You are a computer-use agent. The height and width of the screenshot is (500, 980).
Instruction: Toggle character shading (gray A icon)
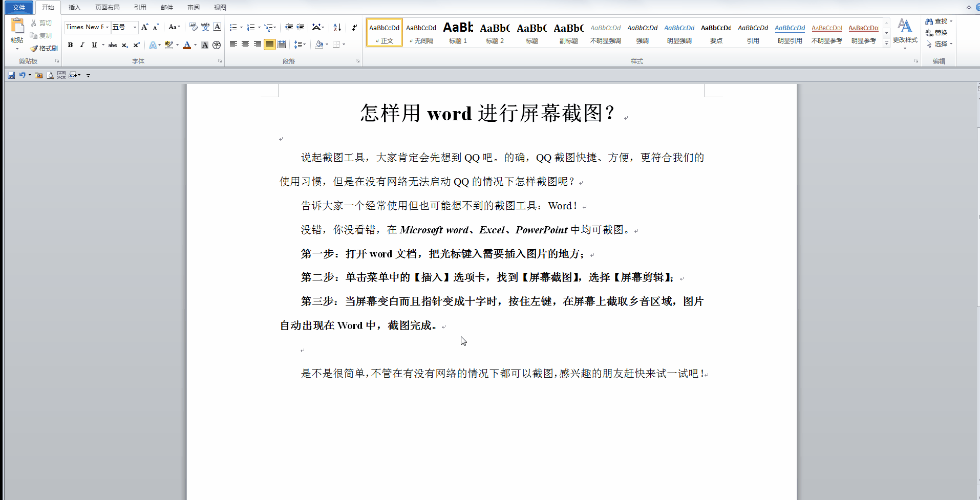205,45
